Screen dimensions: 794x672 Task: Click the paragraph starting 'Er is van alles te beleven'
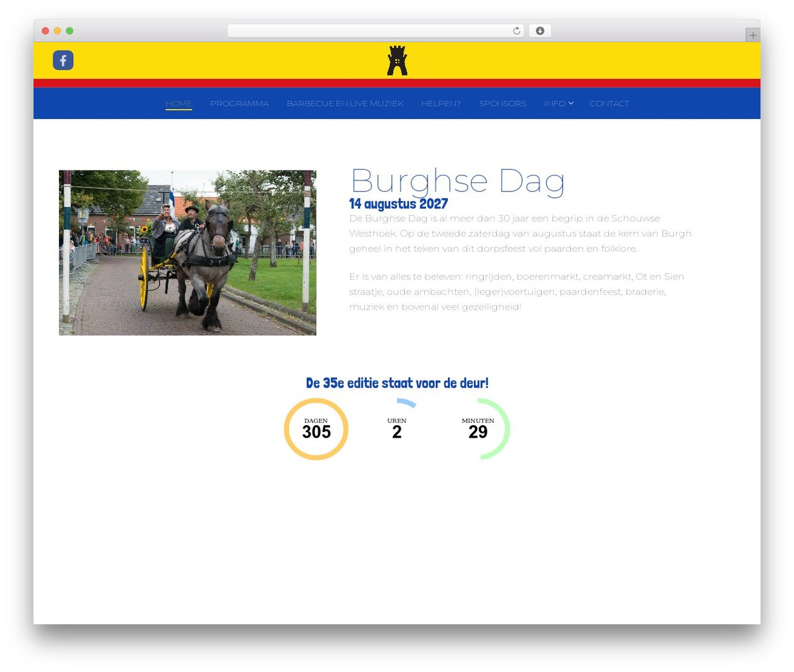point(517,292)
